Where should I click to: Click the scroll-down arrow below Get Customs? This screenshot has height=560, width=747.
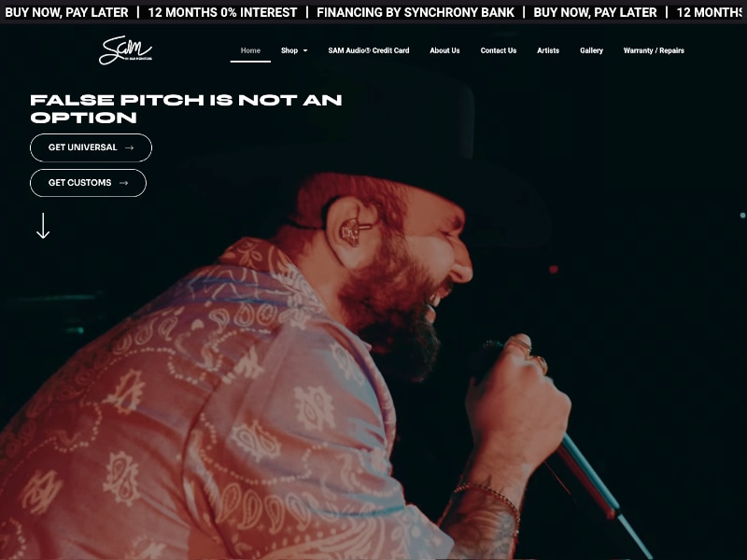click(43, 226)
